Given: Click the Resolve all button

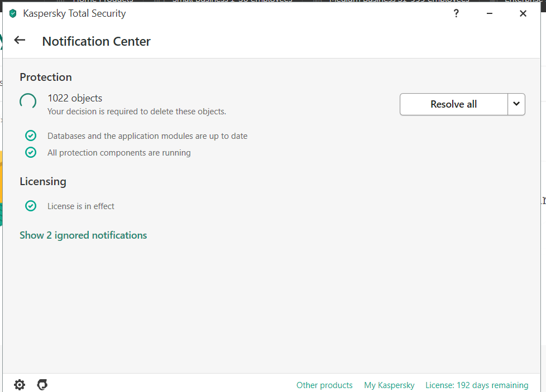Looking at the screenshot, I should [x=453, y=104].
